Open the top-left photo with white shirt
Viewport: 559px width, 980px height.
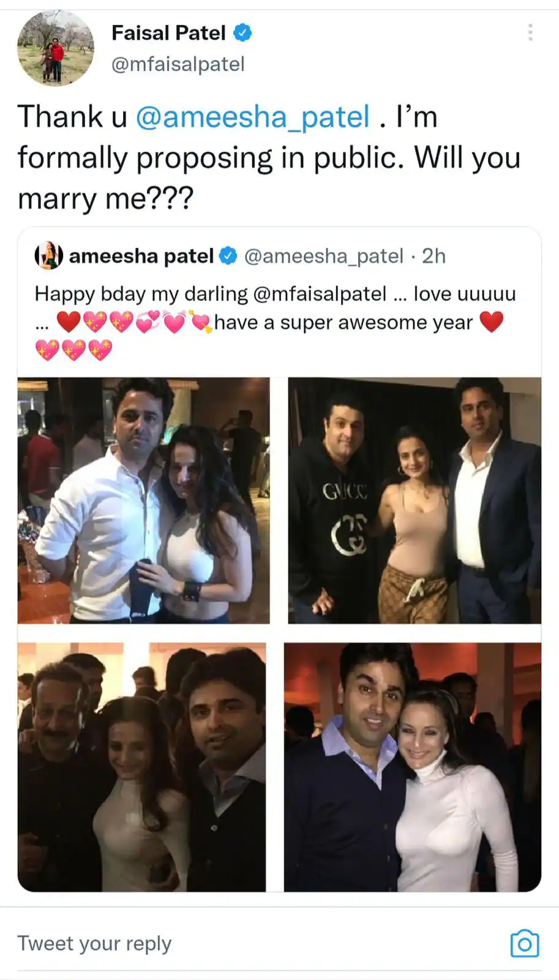143,500
